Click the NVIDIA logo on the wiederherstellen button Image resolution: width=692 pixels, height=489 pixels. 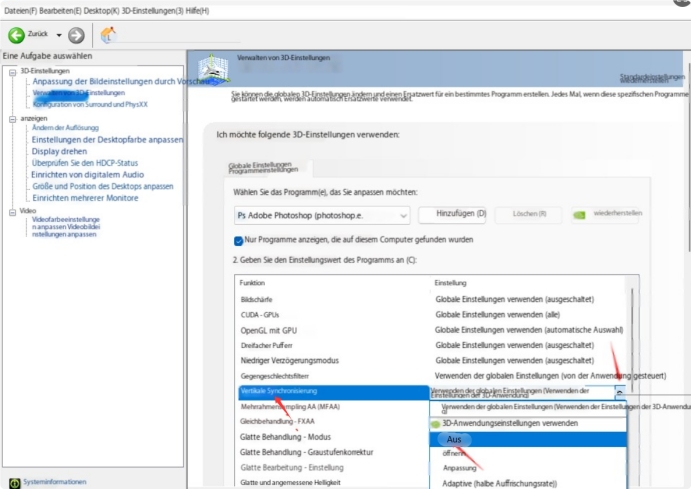point(578,215)
